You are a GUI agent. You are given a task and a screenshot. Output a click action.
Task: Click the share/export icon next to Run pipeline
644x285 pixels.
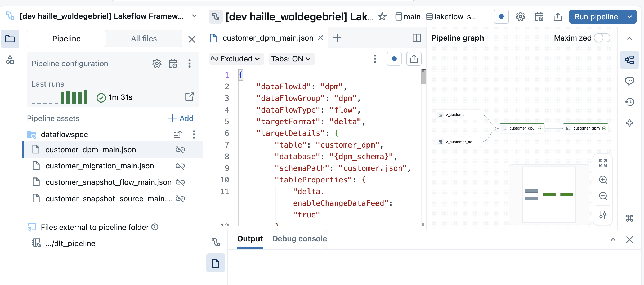click(558, 16)
